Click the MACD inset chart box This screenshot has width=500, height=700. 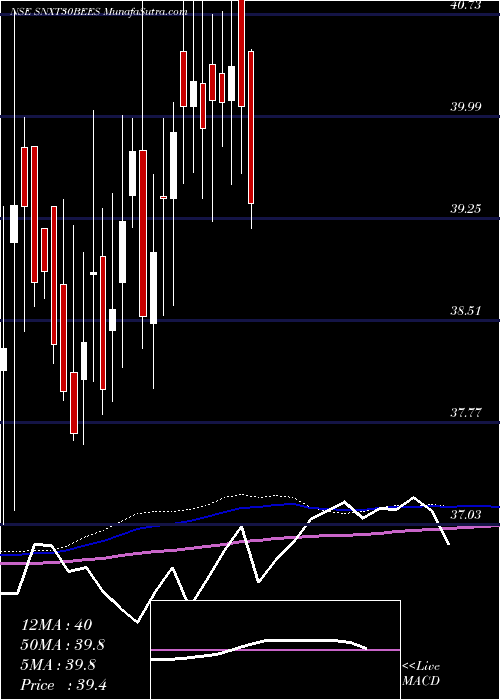(276, 650)
